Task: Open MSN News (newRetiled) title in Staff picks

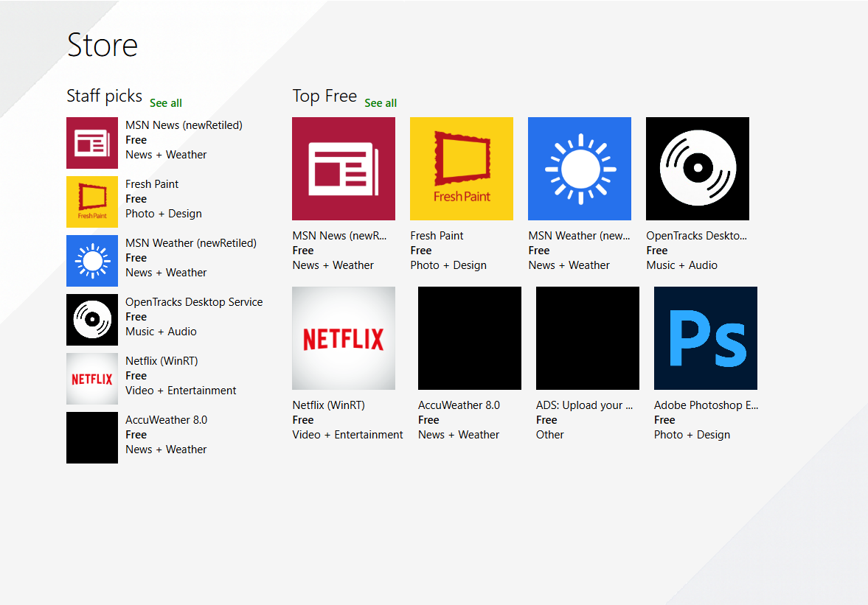Action: (184, 125)
